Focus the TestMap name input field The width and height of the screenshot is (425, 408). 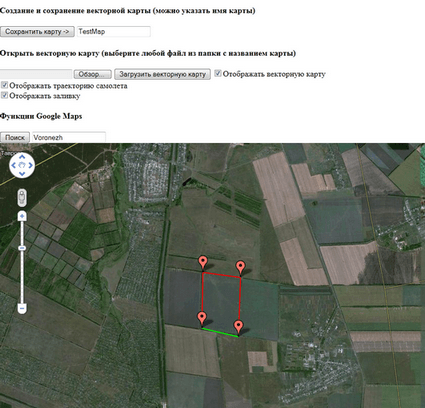(x=113, y=32)
